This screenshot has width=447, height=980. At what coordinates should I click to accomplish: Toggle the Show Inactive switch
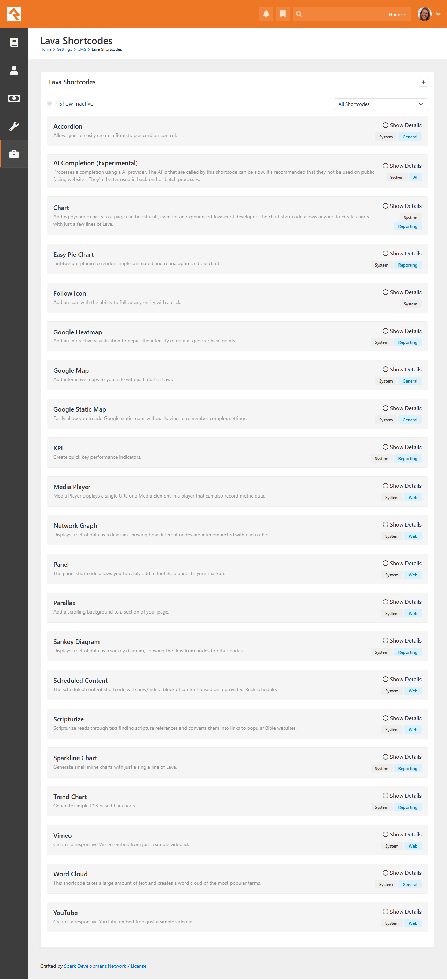point(52,103)
